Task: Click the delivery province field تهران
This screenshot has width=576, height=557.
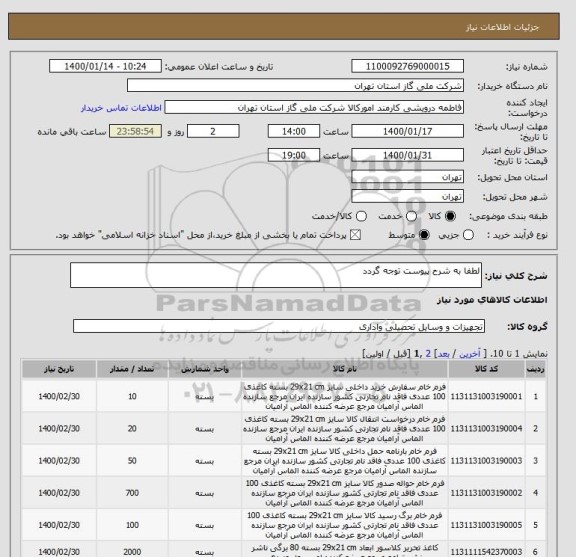Action: (x=407, y=177)
